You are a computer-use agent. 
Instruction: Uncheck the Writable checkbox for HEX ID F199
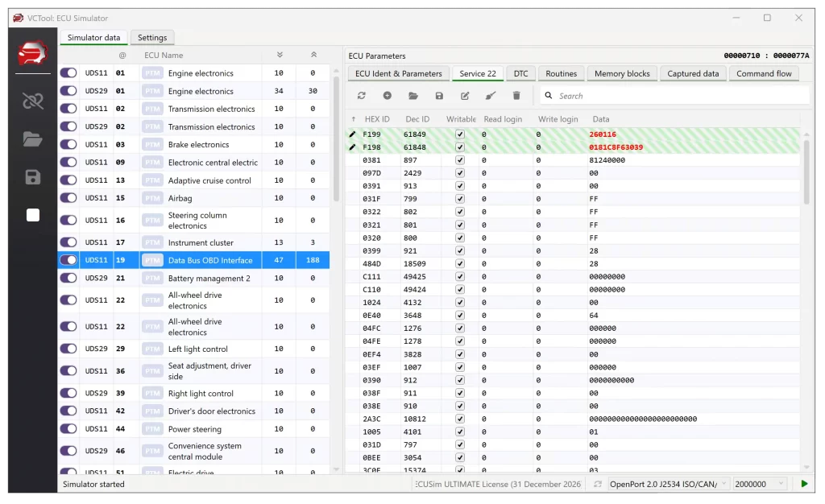pos(460,134)
